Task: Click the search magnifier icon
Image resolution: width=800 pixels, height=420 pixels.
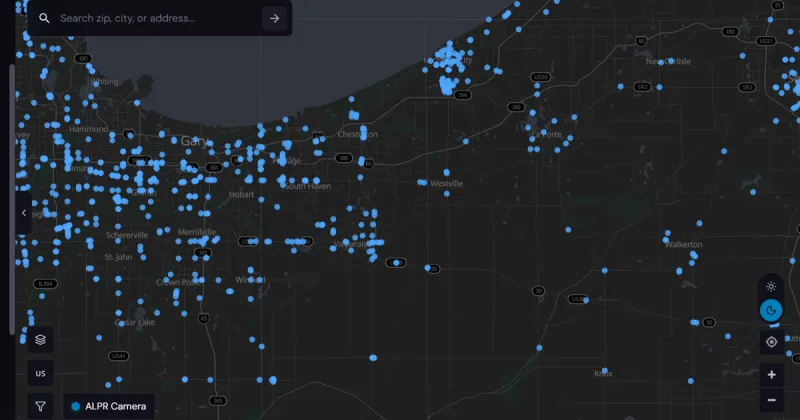Action: pos(44,18)
